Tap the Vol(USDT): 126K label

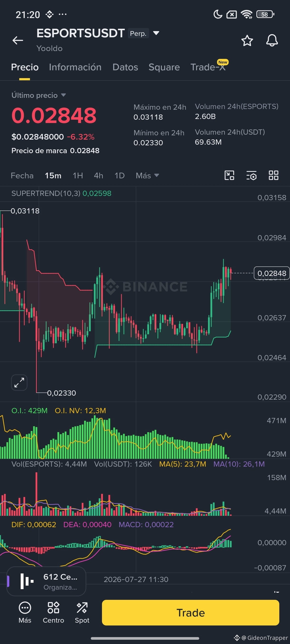pos(123,464)
